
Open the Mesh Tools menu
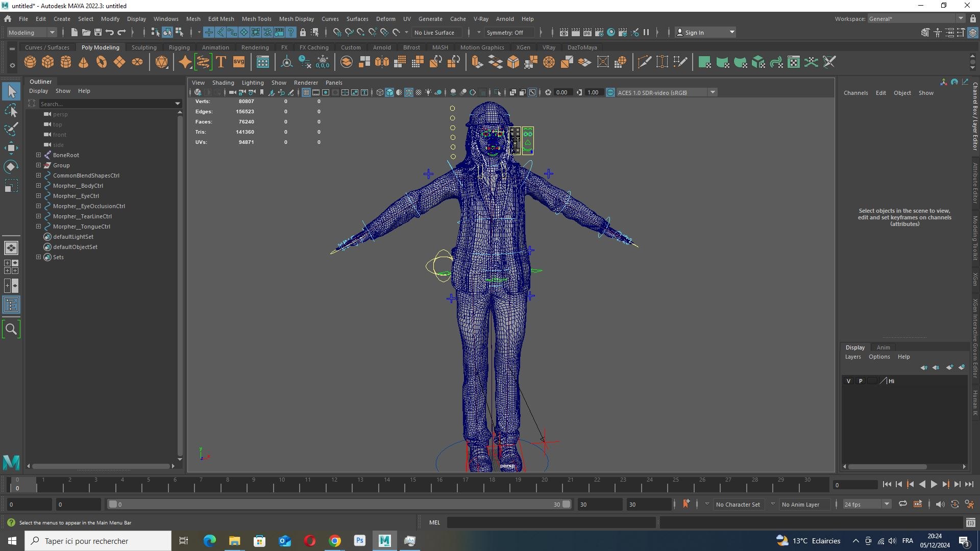[x=256, y=19]
